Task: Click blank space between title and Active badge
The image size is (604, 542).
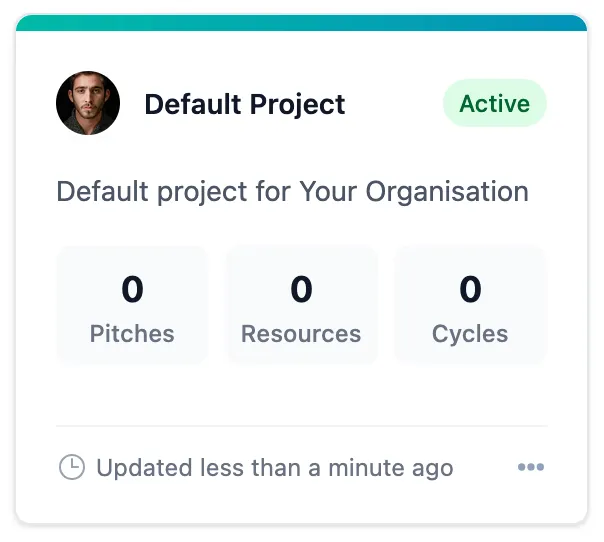Action: click(394, 104)
